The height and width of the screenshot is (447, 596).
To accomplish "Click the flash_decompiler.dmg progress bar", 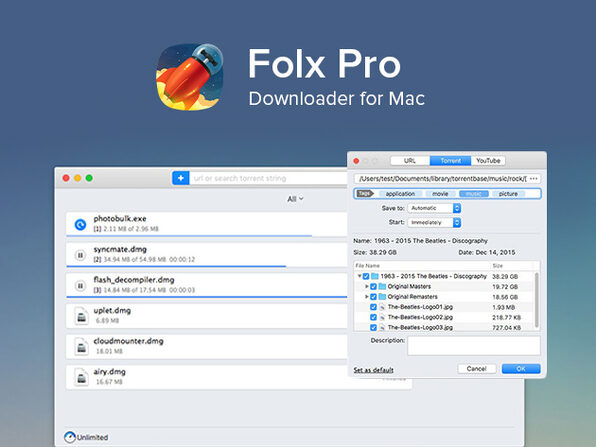I will pyautogui.click(x=206, y=297).
